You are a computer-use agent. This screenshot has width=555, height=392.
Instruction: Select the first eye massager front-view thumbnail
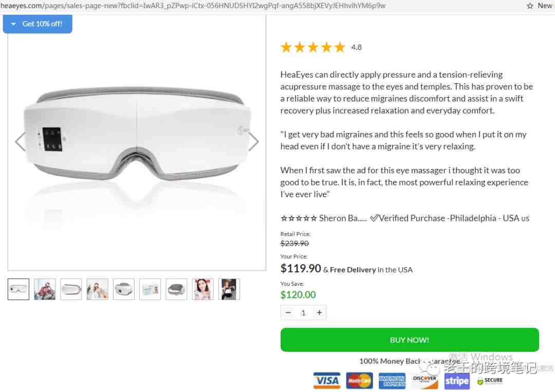click(x=18, y=289)
